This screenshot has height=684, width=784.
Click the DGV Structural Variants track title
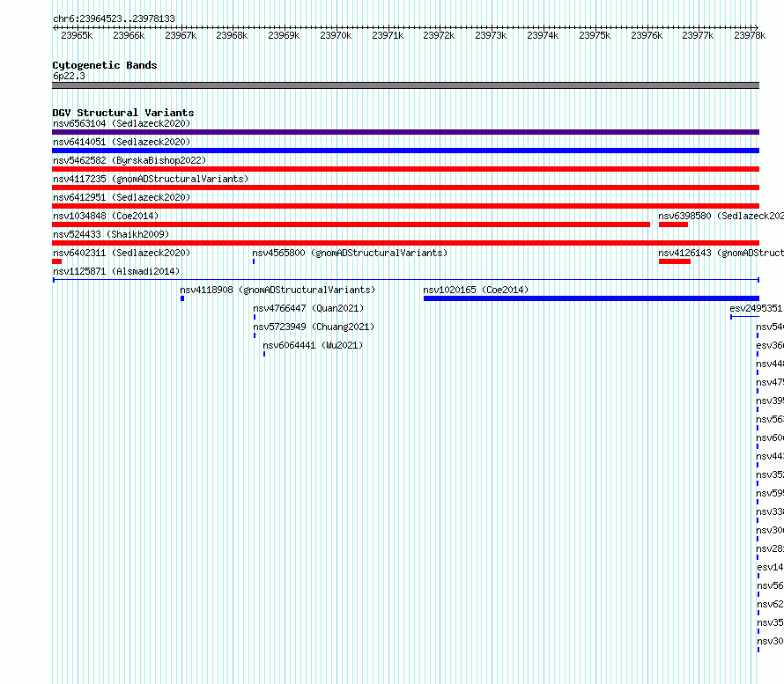tap(123, 113)
